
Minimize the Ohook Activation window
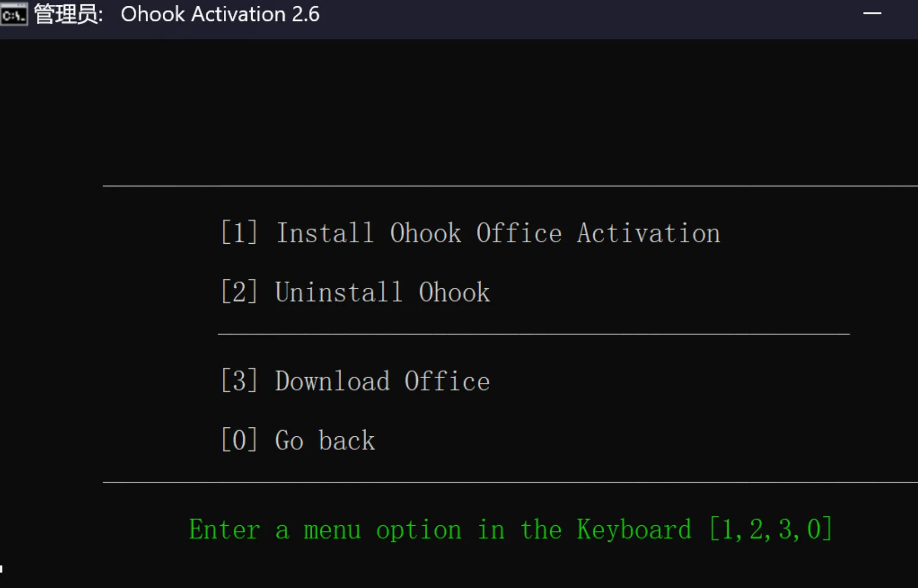tap(872, 14)
